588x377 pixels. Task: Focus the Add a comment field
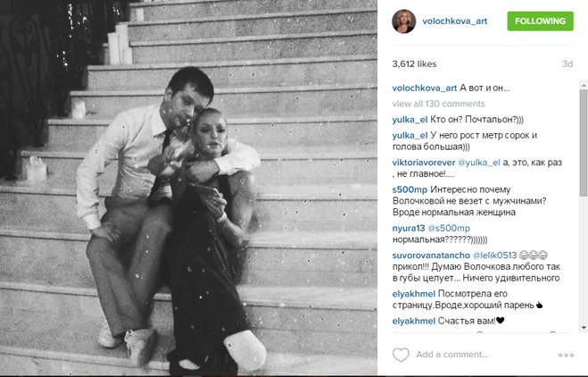click(x=484, y=355)
